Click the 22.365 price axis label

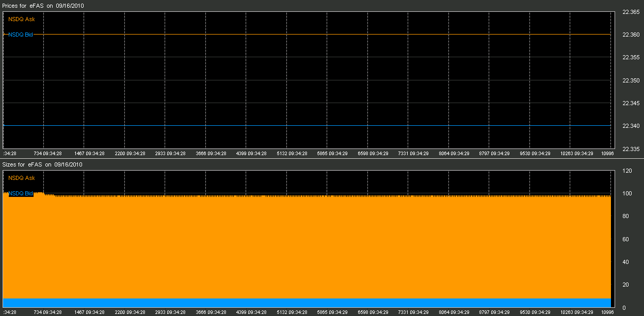pos(632,12)
